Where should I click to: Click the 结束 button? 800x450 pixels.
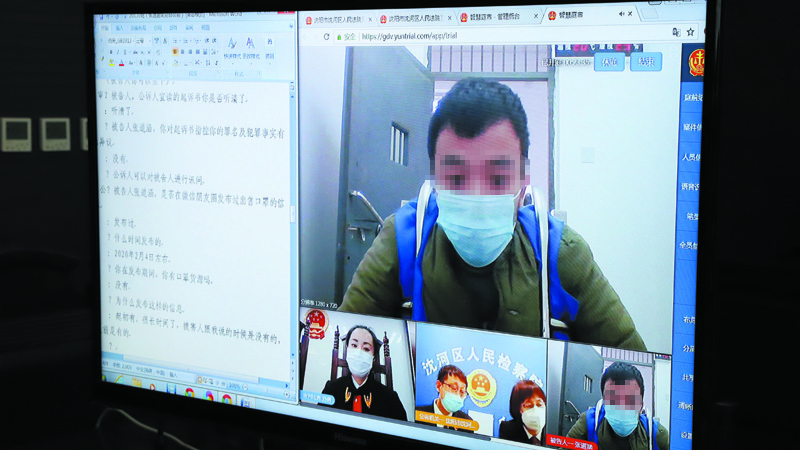(646, 62)
